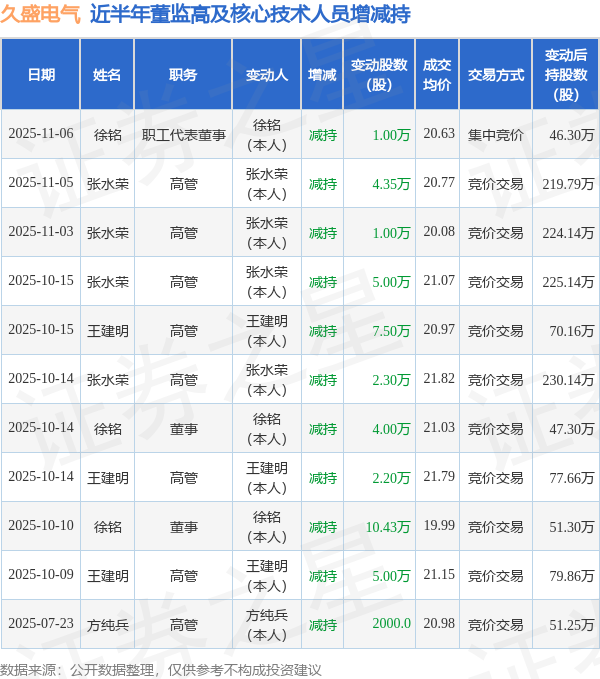Click the average price 19.99
The width and height of the screenshot is (600, 679).
tap(439, 525)
